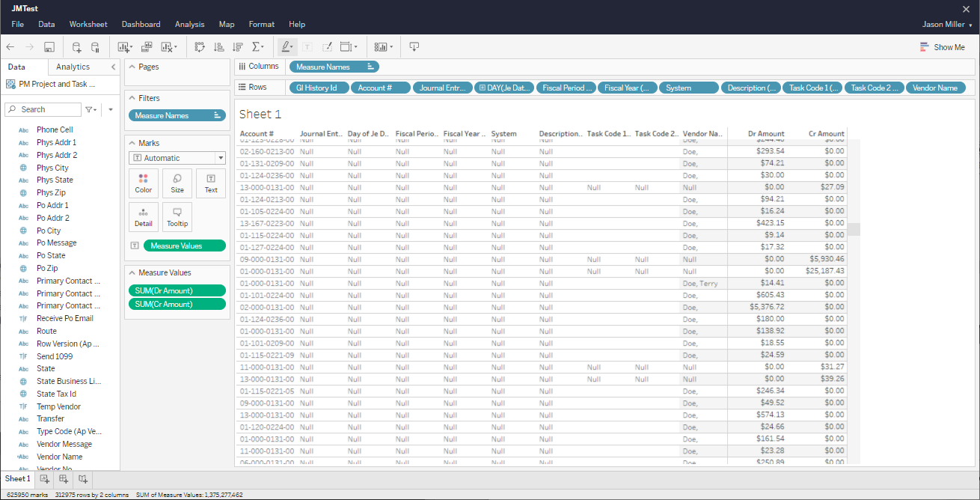Screen dimensions: 980x500
Task: Open the Jason Miller user dropdown
Action: pyautogui.click(x=947, y=25)
